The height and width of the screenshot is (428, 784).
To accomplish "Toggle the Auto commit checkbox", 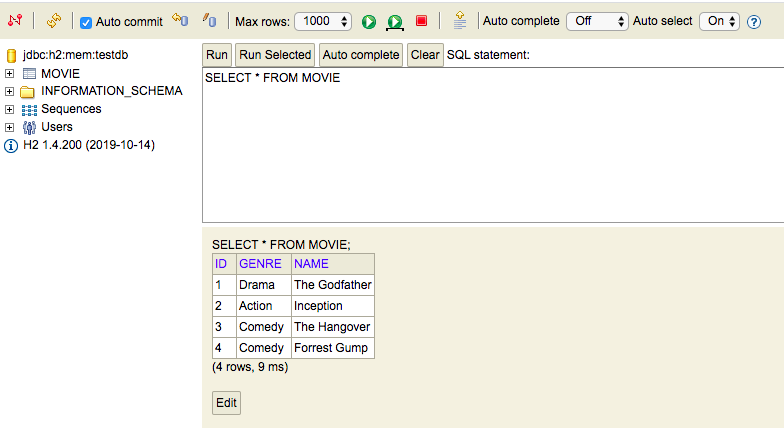I will tap(86, 22).
